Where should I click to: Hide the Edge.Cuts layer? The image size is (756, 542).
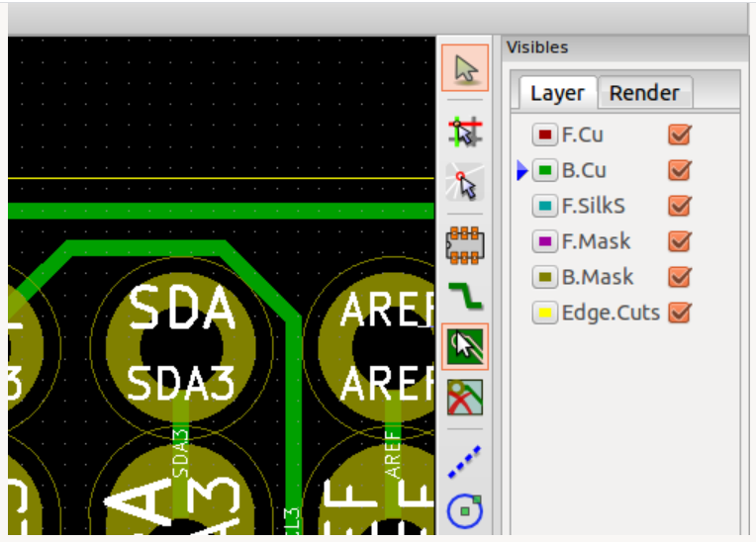[x=680, y=313]
